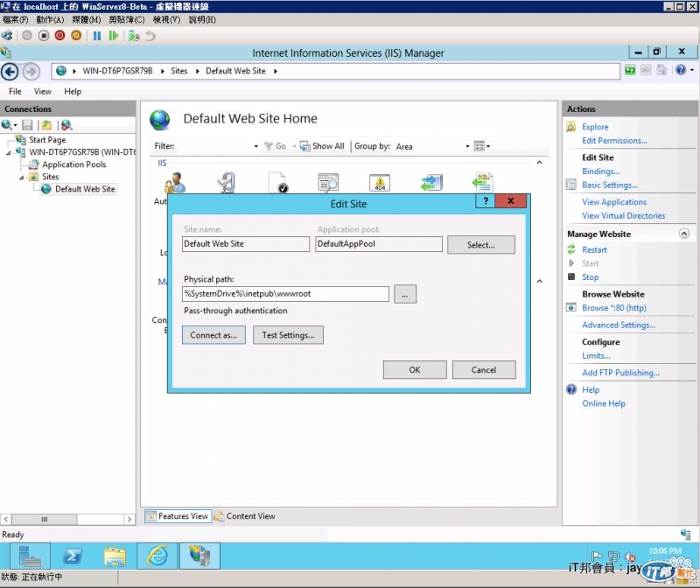This screenshot has width=700, height=588.
Task: Open the IIS Manager View menu
Action: 42,92
